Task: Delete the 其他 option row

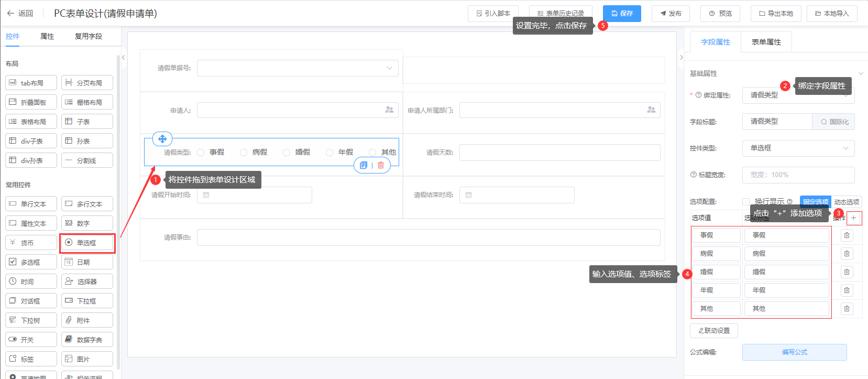Action: click(x=847, y=309)
